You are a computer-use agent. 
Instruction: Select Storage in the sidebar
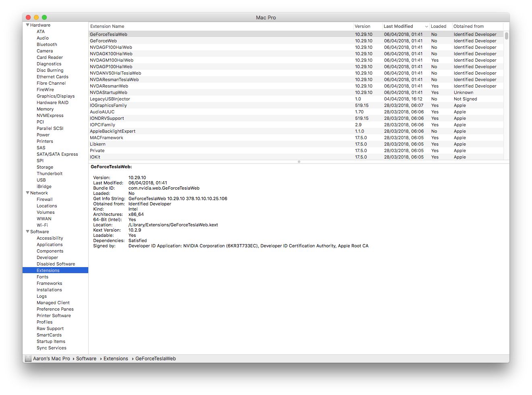pos(45,167)
